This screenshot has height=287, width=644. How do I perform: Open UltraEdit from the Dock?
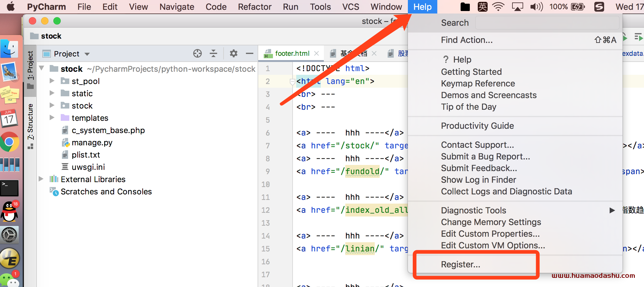coord(10,258)
